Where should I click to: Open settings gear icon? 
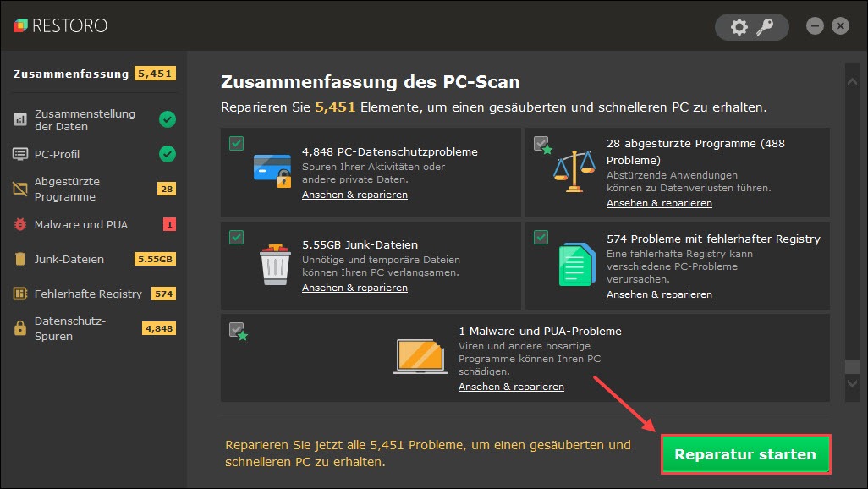[x=739, y=26]
